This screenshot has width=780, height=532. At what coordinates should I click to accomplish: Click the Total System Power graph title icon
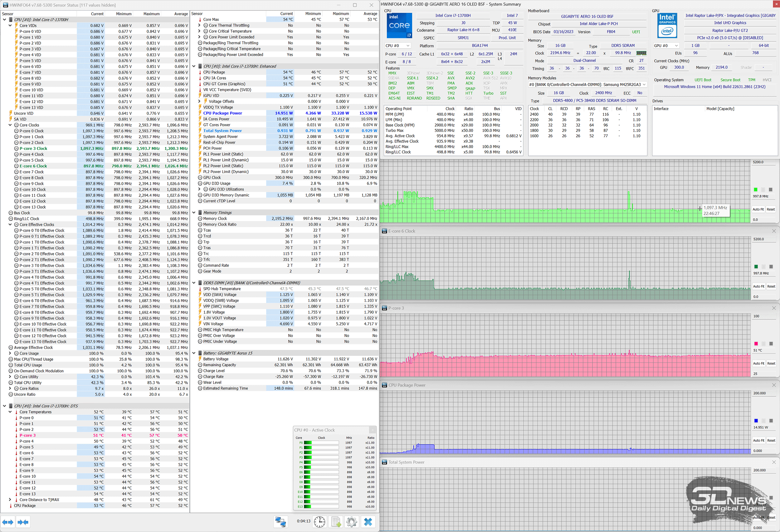click(385, 462)
